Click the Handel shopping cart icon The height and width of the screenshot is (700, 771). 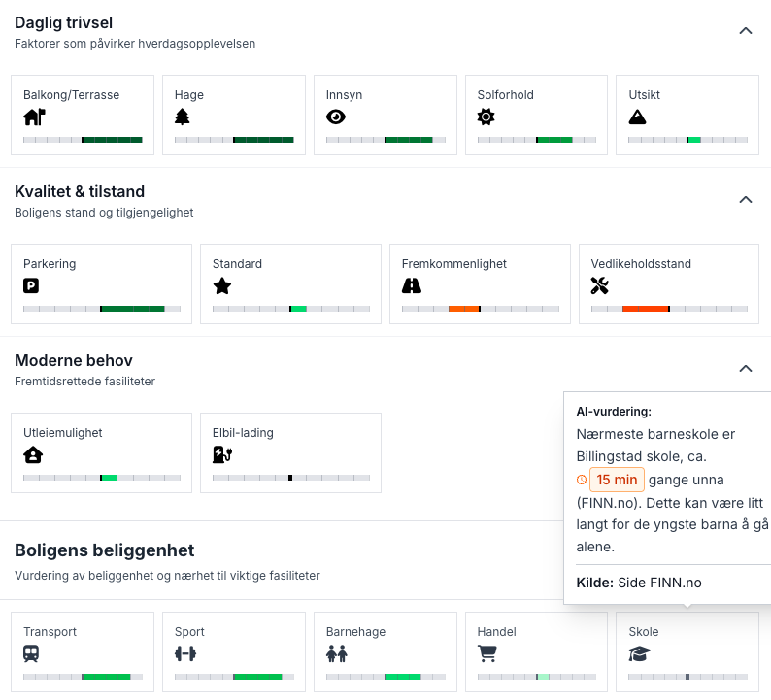487,654
